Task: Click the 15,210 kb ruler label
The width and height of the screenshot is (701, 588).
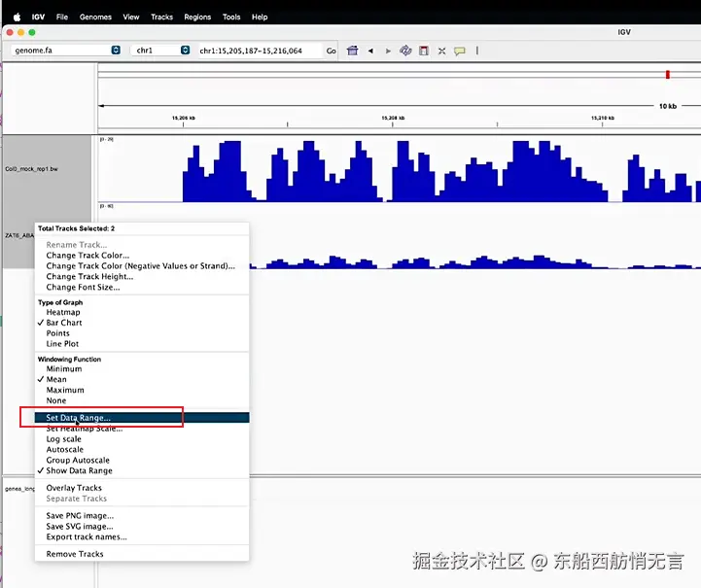Action: pyautogui.click(x=603, y=118)
